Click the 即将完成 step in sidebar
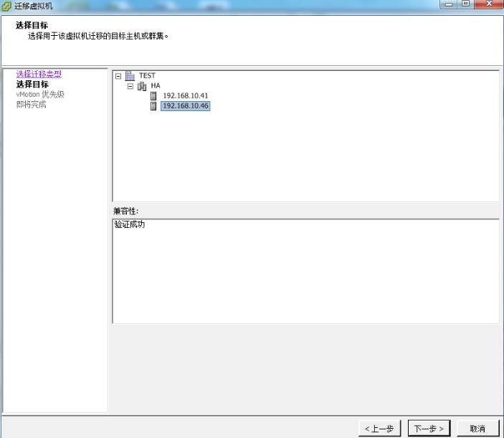The height and width of the screenshot is (438, 504). [31, 104]
